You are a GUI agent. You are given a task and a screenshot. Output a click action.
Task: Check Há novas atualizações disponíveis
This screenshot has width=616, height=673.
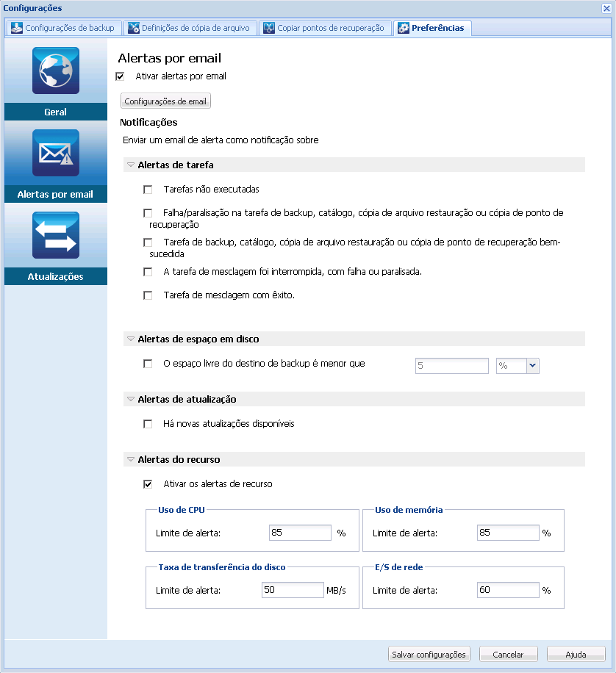(x=148, y=423)
